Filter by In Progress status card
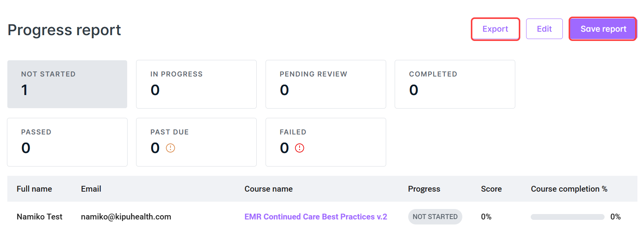This screenshot has width=644, height=238. [196, 84]
